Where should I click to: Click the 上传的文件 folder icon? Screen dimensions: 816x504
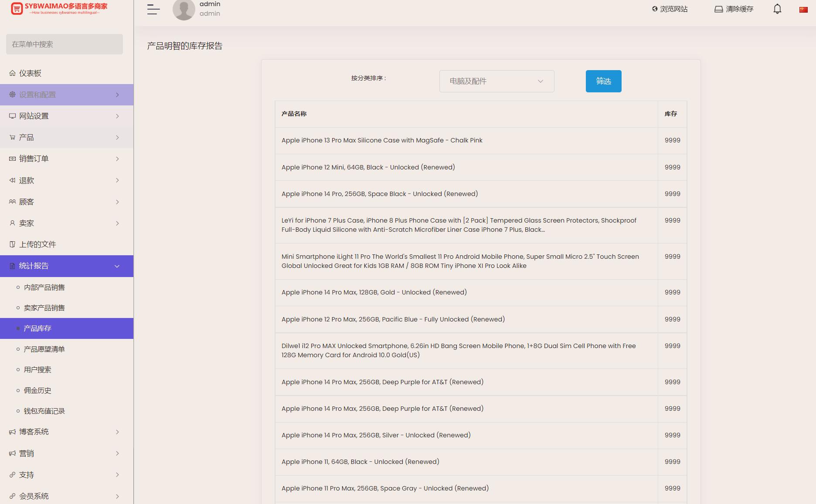pyautogui.click(x=12, y=244)
